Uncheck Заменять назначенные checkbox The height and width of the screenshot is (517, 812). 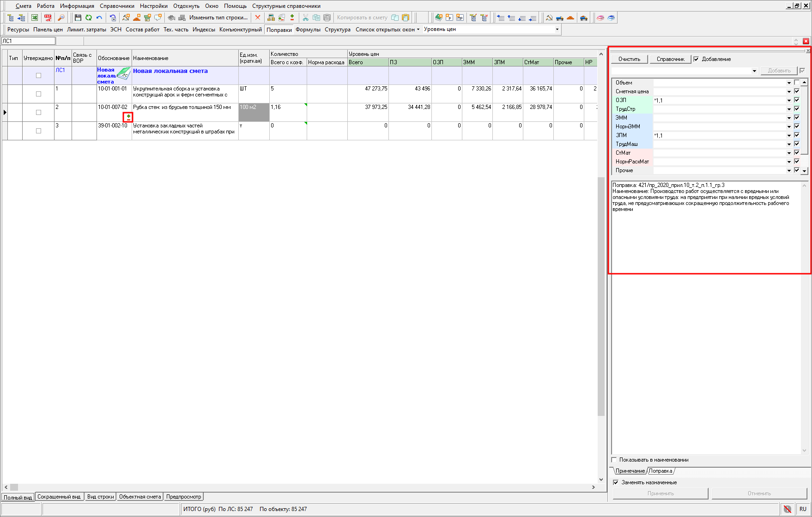coord(616,482)
